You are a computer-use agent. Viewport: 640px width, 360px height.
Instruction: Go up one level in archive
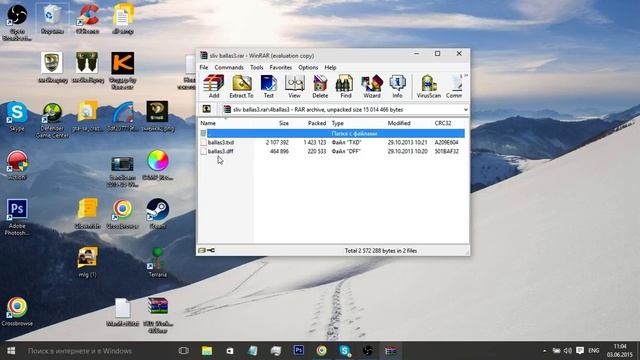click(207, 109)
